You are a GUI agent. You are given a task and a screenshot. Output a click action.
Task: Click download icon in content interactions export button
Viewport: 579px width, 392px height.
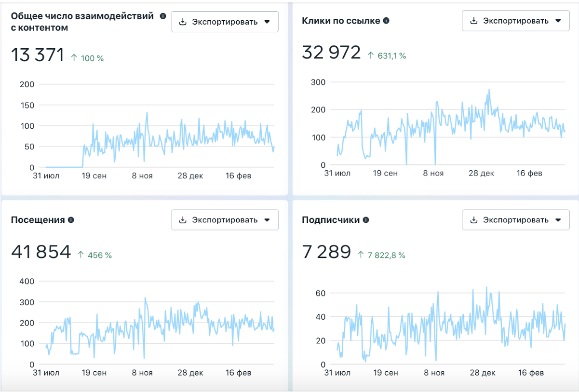click(x=183, y=22)
